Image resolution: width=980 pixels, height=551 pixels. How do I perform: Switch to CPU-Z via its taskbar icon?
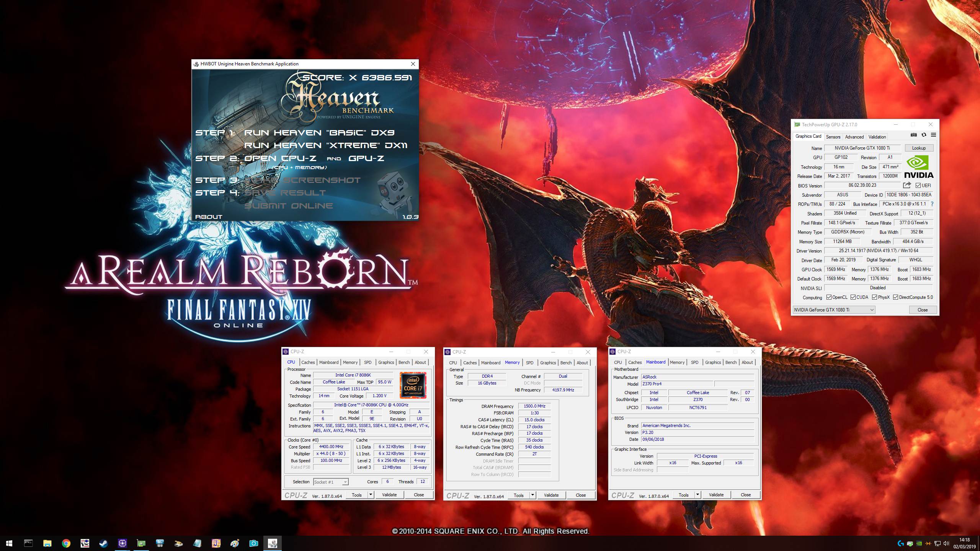pos(122,543)
